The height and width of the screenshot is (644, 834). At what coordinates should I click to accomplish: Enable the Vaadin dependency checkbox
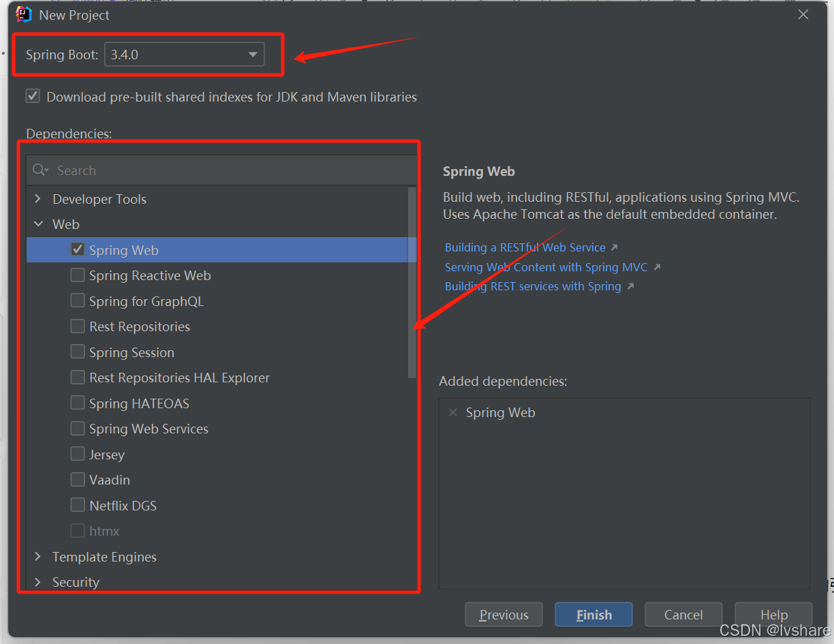pyautogui.click(x=78, y=480)
